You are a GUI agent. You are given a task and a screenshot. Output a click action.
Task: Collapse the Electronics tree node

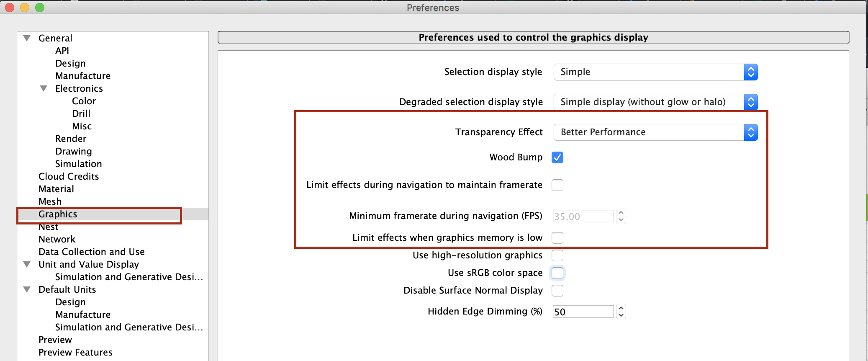[44, 88]
